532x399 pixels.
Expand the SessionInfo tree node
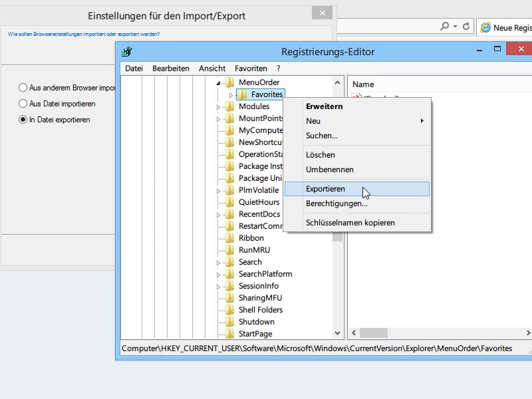pyautogui.click(x=218, y=287)
